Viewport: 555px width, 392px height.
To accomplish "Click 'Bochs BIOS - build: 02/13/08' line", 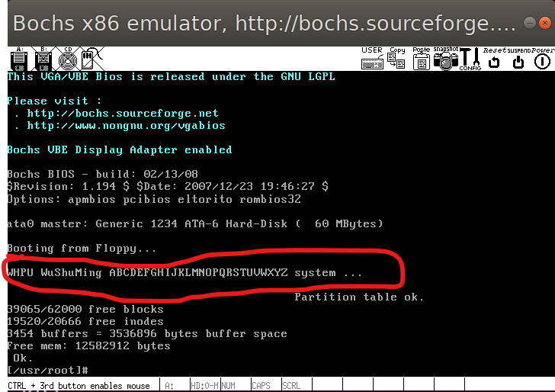I will point(103,174).
